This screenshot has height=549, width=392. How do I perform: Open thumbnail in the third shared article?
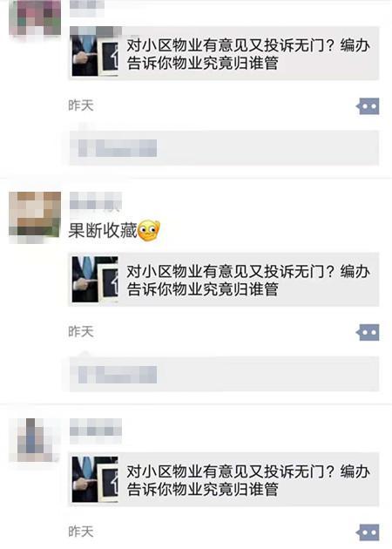click(95, 479)
